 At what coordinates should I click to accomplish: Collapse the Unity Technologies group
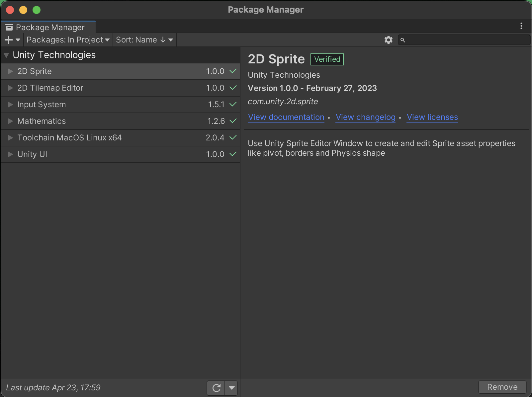(x=6, y=55)
